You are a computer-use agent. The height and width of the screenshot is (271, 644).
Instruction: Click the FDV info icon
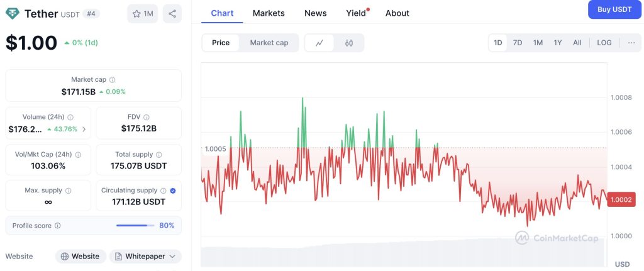(x=147, y=117)
